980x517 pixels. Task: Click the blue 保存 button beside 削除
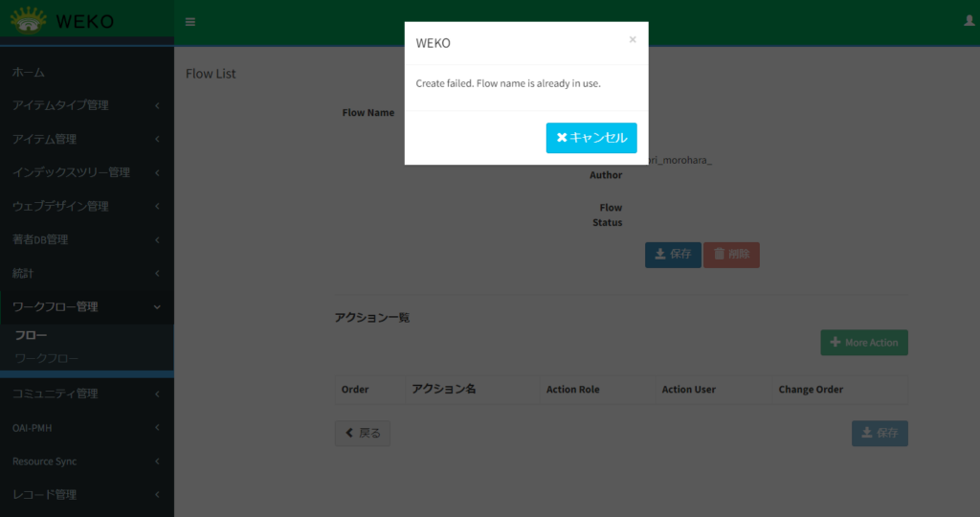click(673, 255)
